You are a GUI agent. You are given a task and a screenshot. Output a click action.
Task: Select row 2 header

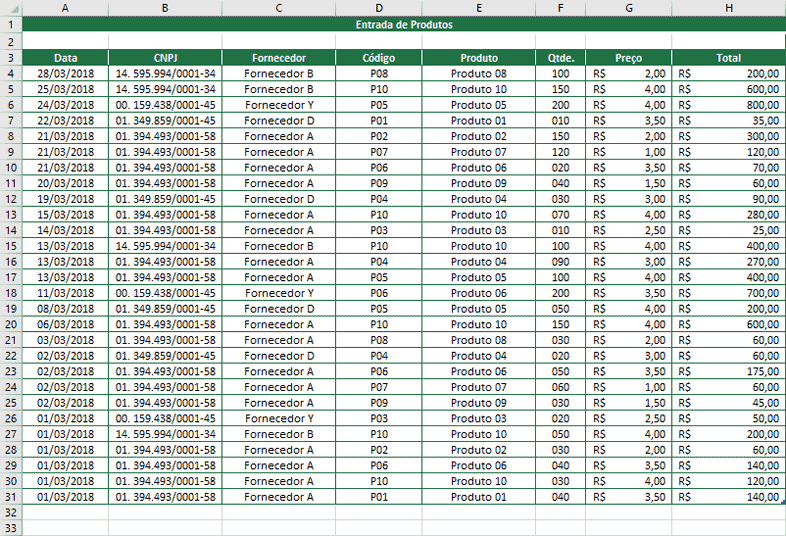point(11,42)
